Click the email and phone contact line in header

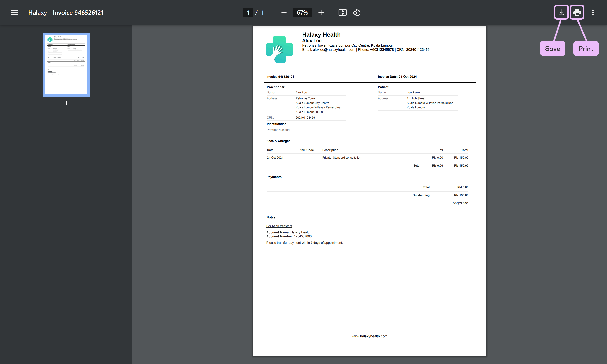366,50
